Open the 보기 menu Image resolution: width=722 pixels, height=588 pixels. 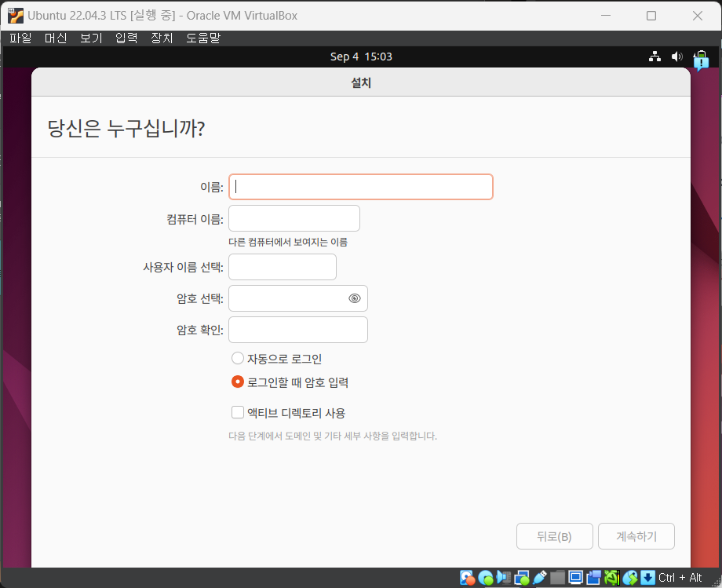91,38
